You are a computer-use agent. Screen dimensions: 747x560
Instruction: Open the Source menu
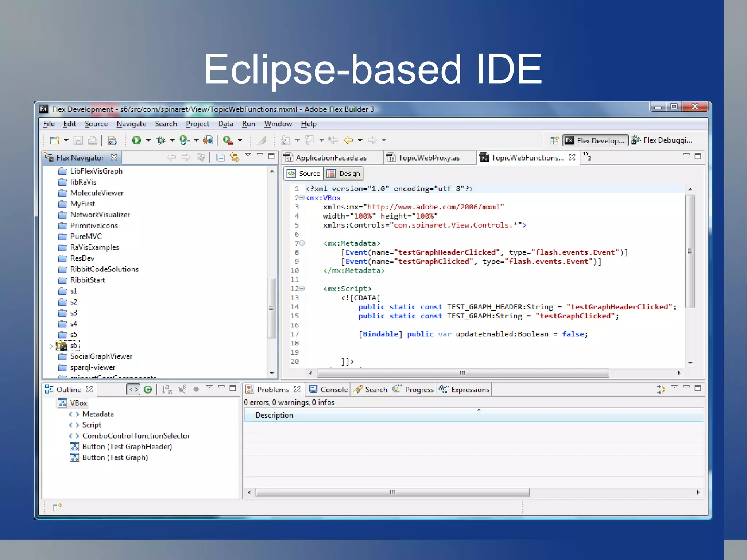pos(96,124)
